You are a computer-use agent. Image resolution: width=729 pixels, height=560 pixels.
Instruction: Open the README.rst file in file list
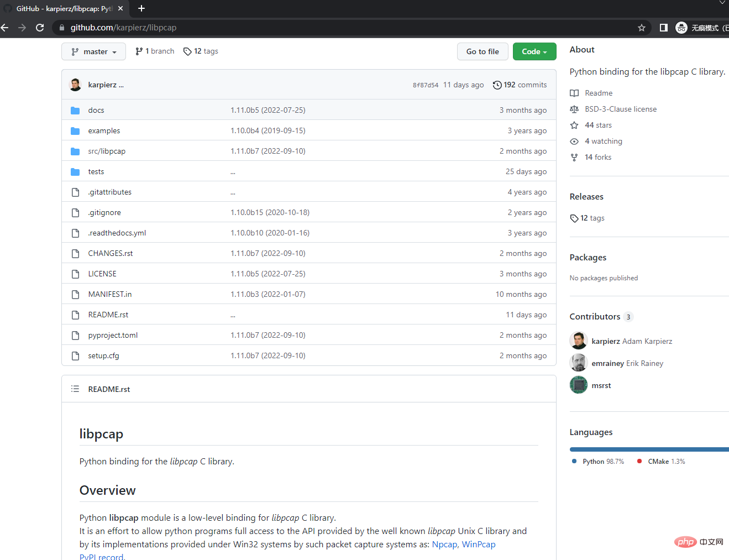pyautogui.click(x=108, y=315)
